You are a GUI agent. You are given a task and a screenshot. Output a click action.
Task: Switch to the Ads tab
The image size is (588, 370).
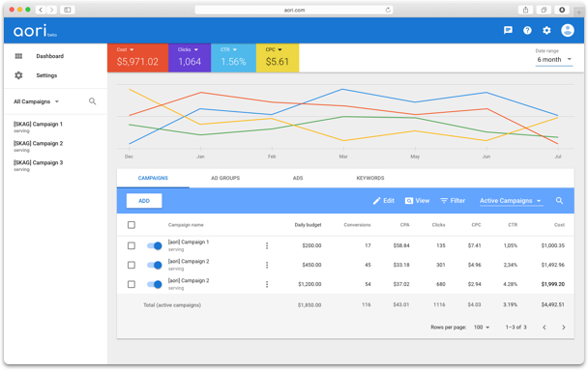[x=298, y=179]
